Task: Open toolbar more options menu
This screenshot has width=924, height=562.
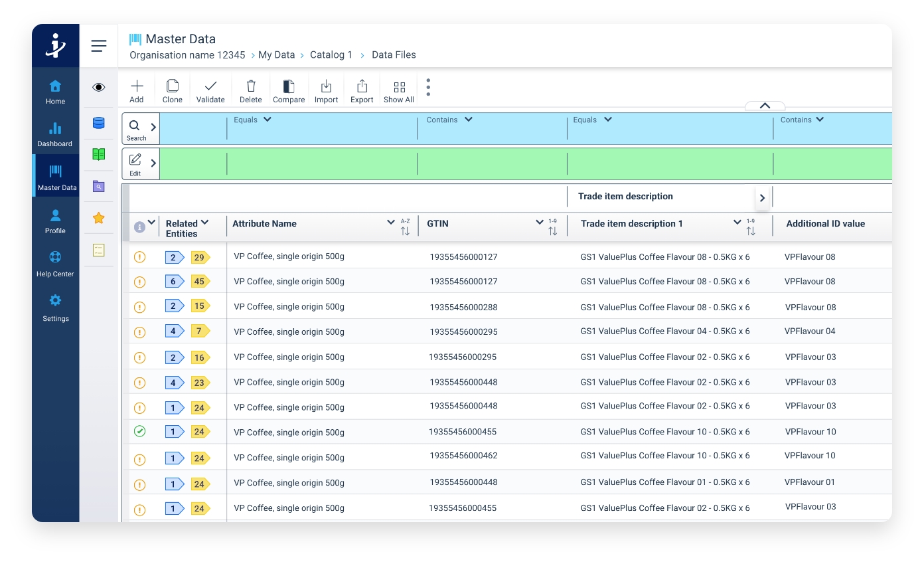Action: click(x=428, y=88)
